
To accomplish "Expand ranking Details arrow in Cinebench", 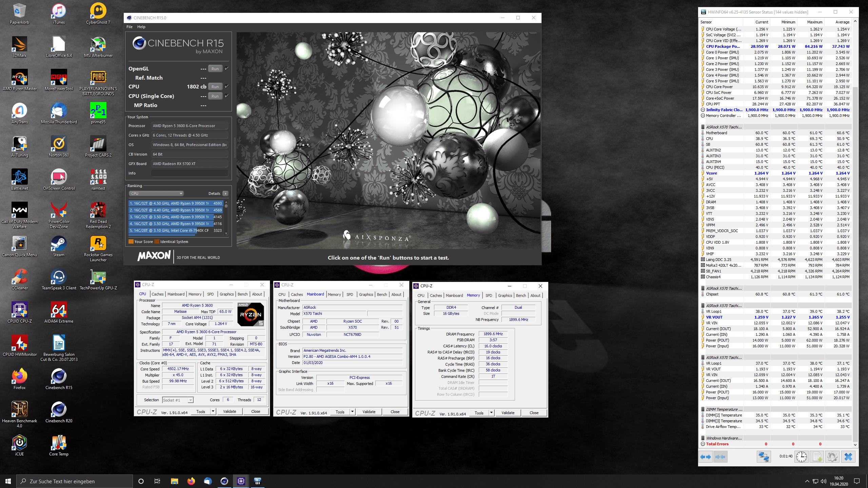I will click(225, 194).
